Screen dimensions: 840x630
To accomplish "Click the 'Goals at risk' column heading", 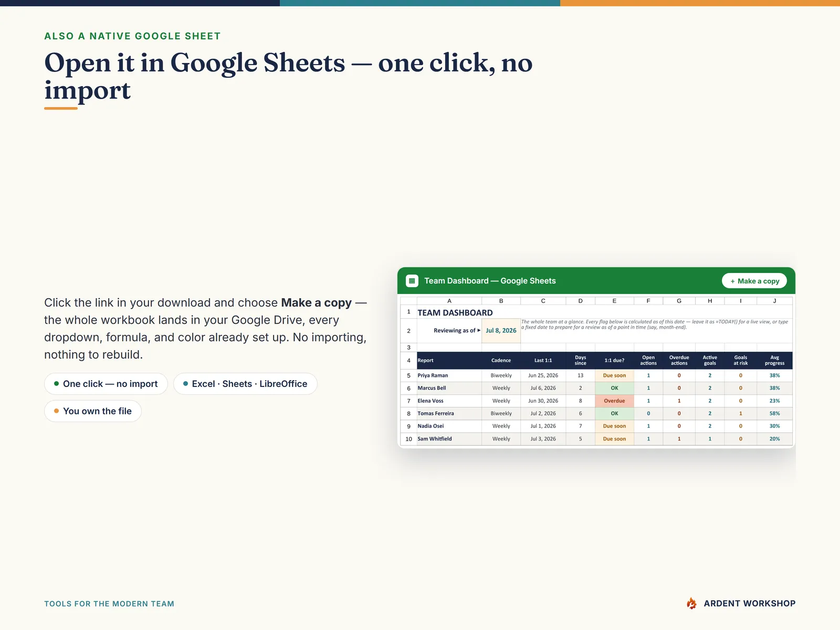I will point(741,360).
